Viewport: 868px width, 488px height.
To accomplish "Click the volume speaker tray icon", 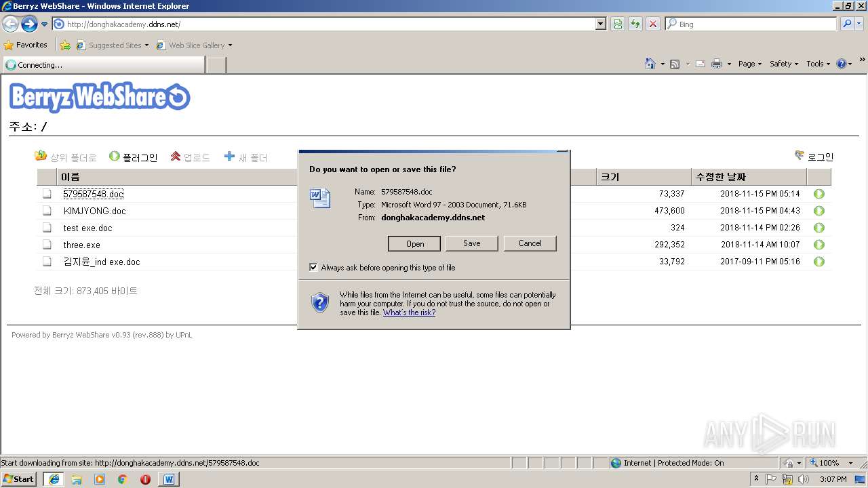I will [x=804, y=479].
